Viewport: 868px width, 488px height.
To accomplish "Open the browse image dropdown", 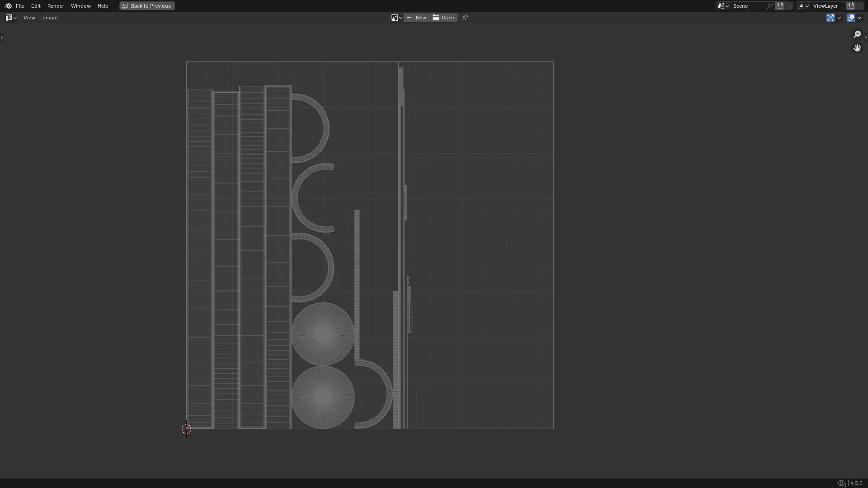I will point(396,18).
